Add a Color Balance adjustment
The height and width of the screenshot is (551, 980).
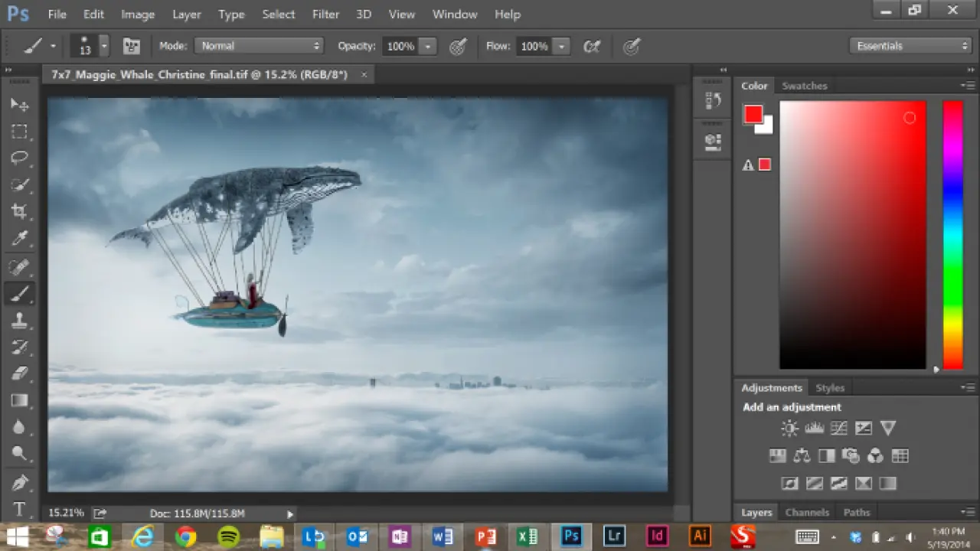pyautogui.click(x=802, y=456)
